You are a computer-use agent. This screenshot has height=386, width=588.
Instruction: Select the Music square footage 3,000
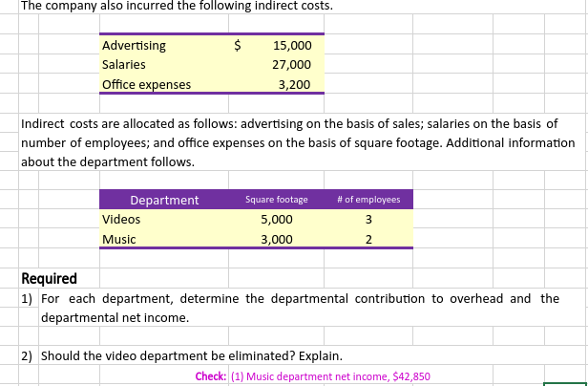(x=277, y=239)
